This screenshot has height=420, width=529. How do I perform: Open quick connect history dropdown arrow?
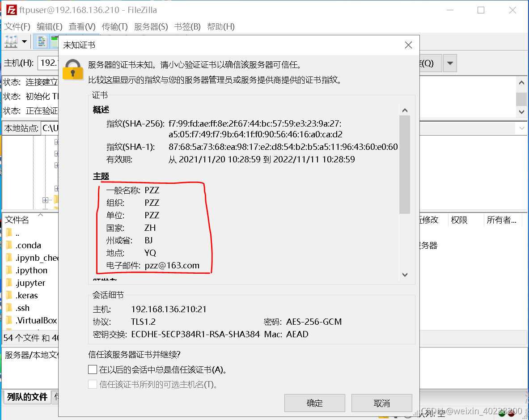click(x=450, y=64)
